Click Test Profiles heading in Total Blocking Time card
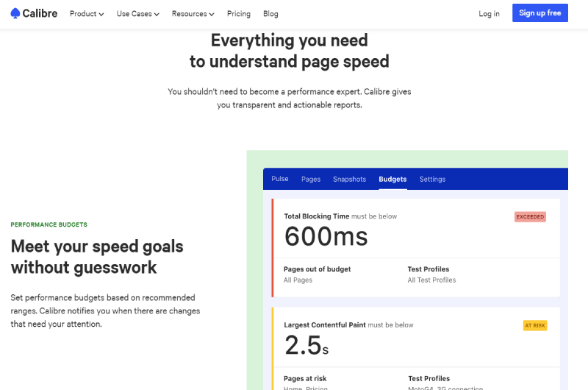 tap(429, 269)
